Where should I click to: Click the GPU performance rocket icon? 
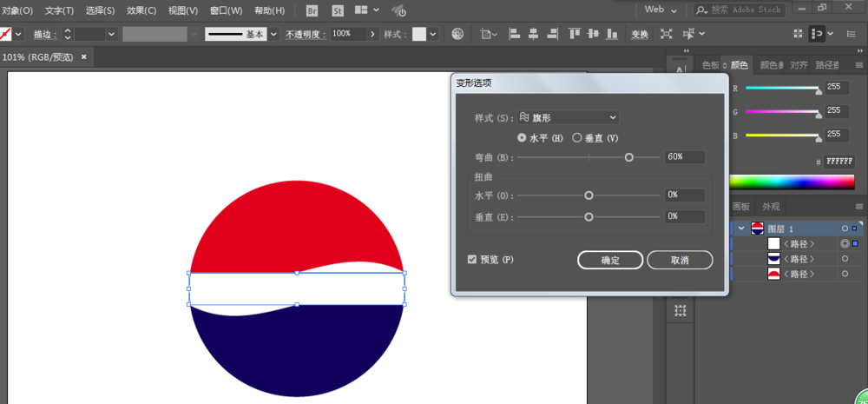[398, 10]
